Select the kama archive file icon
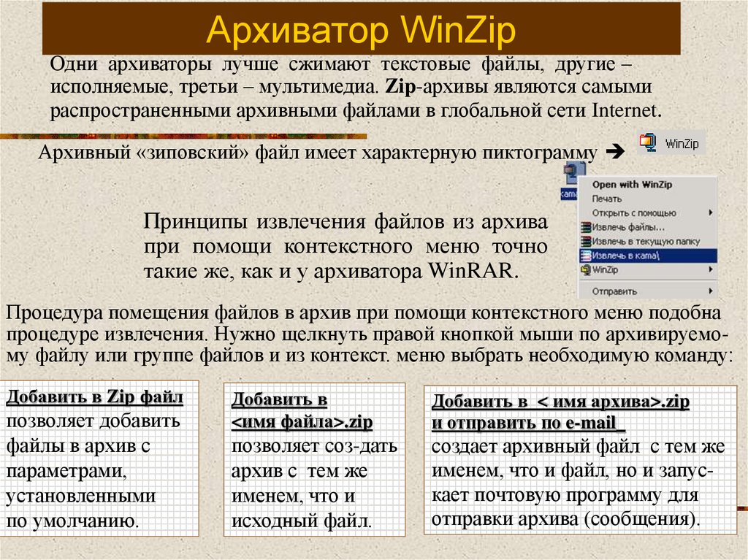 (574, 174)
